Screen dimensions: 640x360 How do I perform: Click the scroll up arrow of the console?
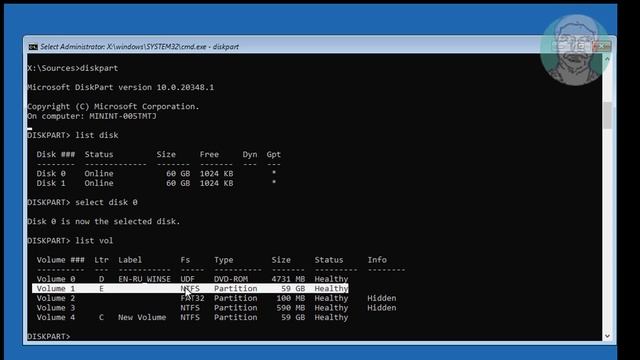pyautogui.click(x=607, y=60)
